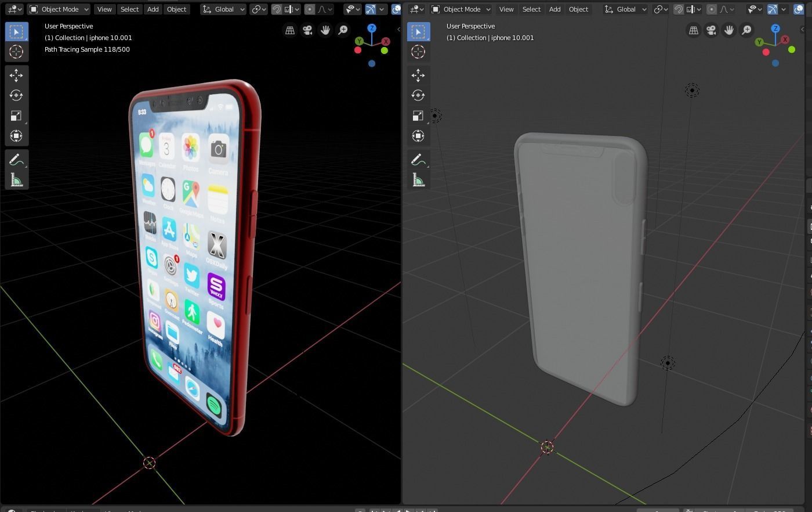Choose the Rotate tool in right viewport

[418, 95]
